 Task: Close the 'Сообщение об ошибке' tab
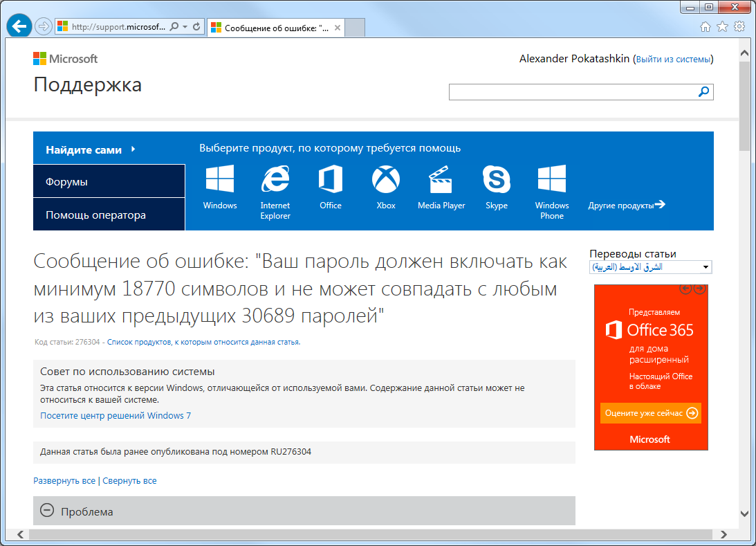click(x=338, y=28)
